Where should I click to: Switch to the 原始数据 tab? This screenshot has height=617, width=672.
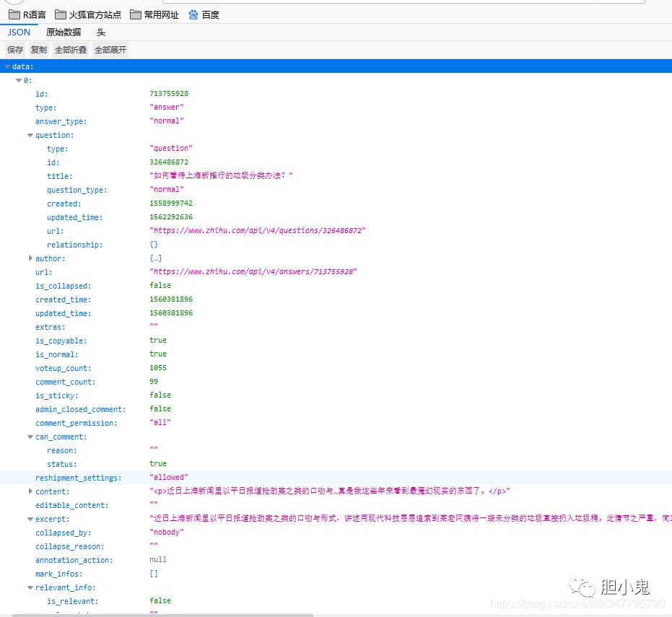click(64, 32)
